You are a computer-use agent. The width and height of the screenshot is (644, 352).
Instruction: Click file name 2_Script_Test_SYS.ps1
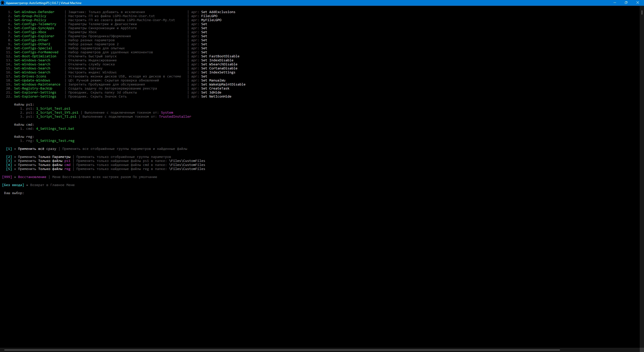pyautogui.click(x=57, y=113)
